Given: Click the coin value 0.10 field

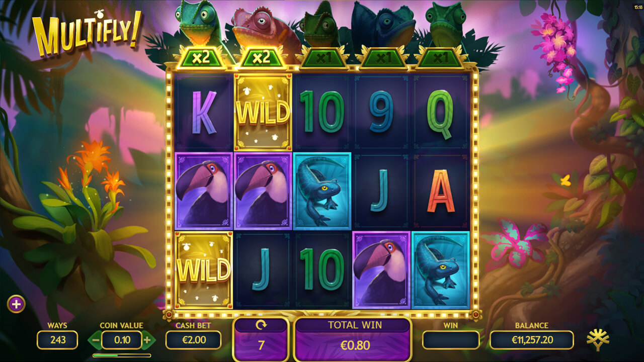Looking at the screenshot, I should pos(122,340).
